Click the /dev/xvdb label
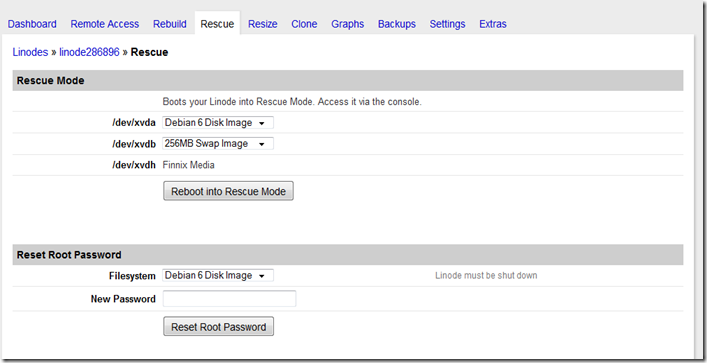Viewport: 707px width, 363px height. pyautogui.click(x=134, y=144)
